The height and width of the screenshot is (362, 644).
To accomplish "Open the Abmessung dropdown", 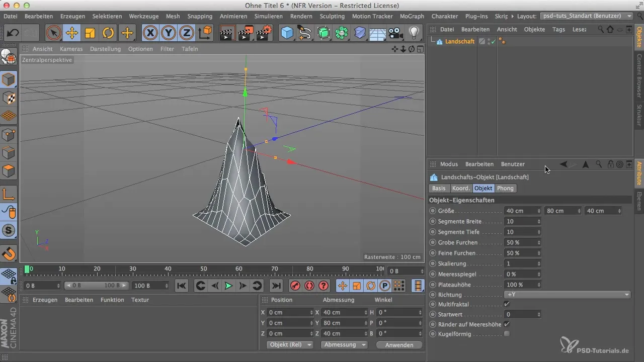I will point(345,345).
